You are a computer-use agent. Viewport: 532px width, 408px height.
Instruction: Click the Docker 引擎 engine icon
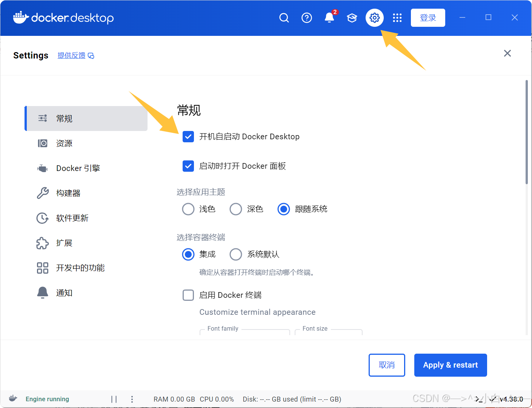pyautogui.click(x=43, y=168)
